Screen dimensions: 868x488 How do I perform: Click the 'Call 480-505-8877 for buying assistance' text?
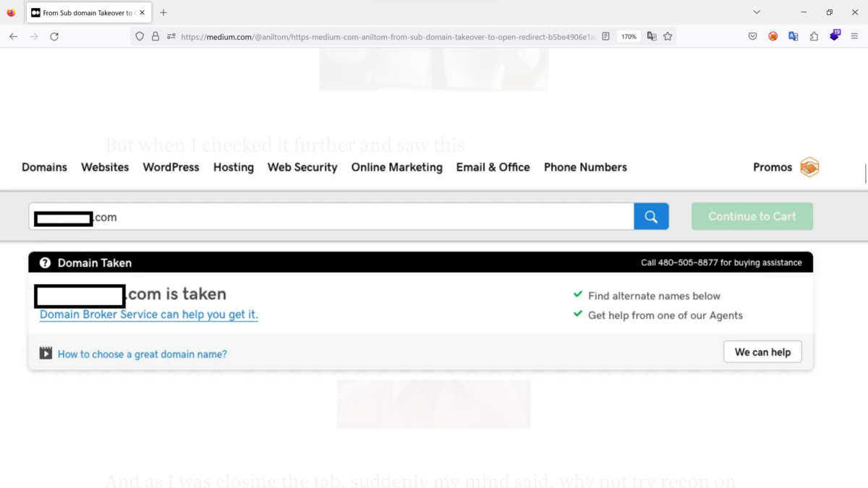pyautogui.click(x=721, y=262)
